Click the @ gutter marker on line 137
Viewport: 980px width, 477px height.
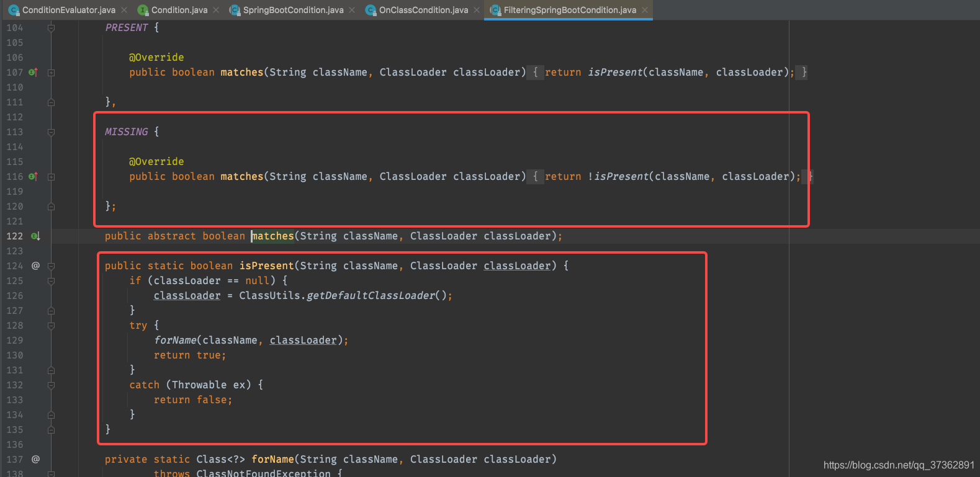pyautogui.click(x=35, y=459)
